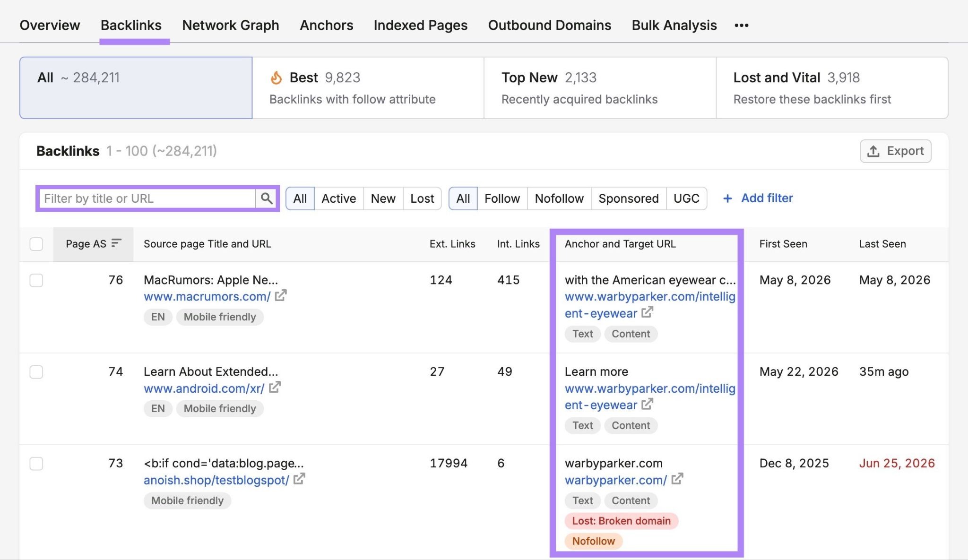
Task: Click the Export button
Action: tap(896, 151)
